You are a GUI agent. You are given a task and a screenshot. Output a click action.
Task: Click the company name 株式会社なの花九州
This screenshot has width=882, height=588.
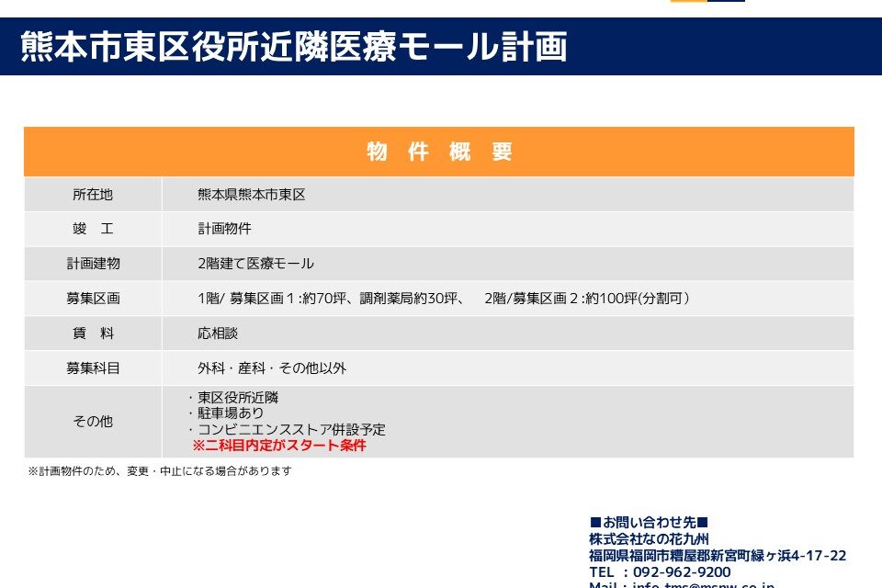(649, 539)
